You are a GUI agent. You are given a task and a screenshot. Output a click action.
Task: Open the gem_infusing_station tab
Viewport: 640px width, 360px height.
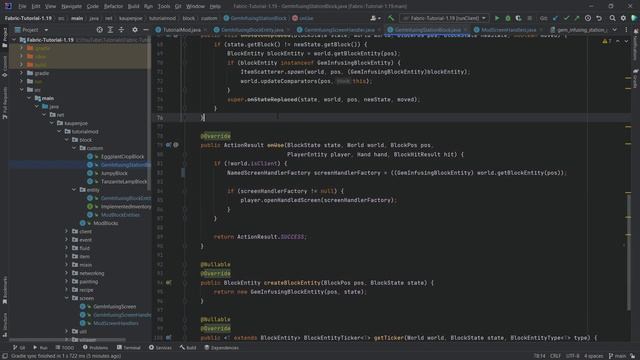[x=579, y=30]
